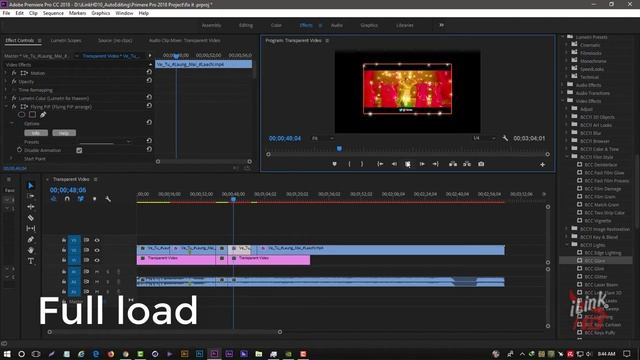Toggle lock on top video track
The height and width of the screenshot is (360, 640).
(64, 240)
